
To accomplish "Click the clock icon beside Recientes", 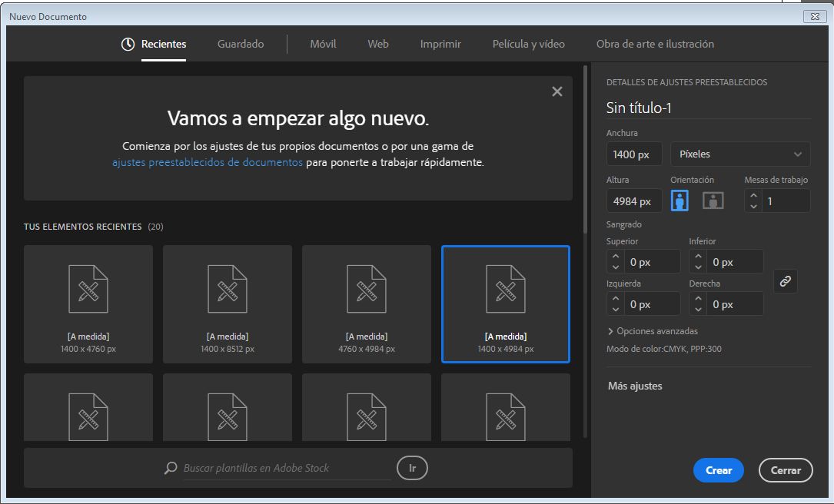I will [128, 45].
